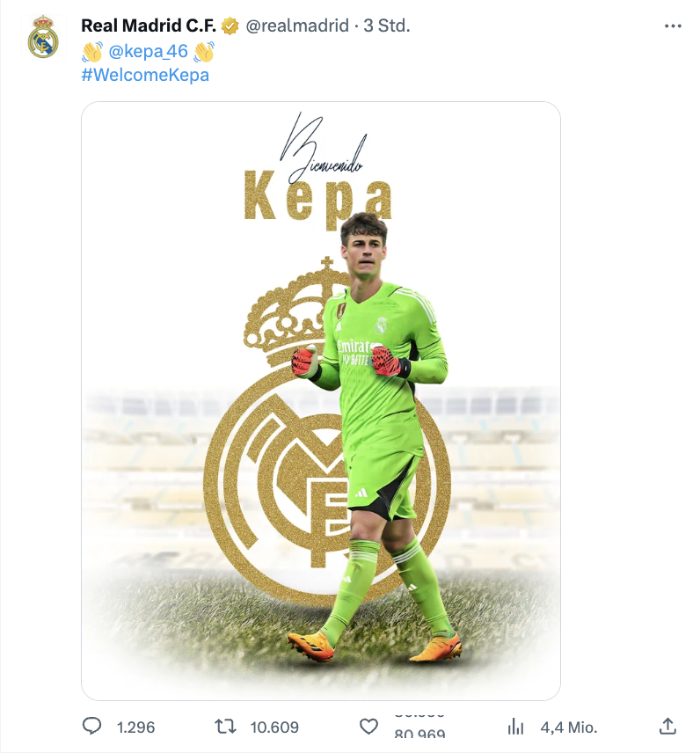This screenshot has width=700, height=753.
Task: Click the first waving hands emoji
Action: coord(92,51)
